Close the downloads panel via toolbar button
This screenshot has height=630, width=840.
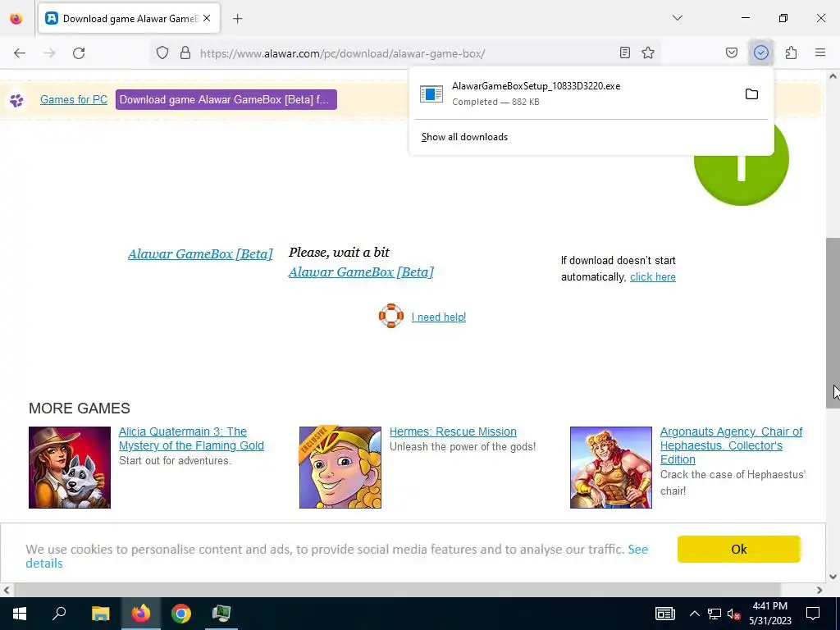point(760,52)
